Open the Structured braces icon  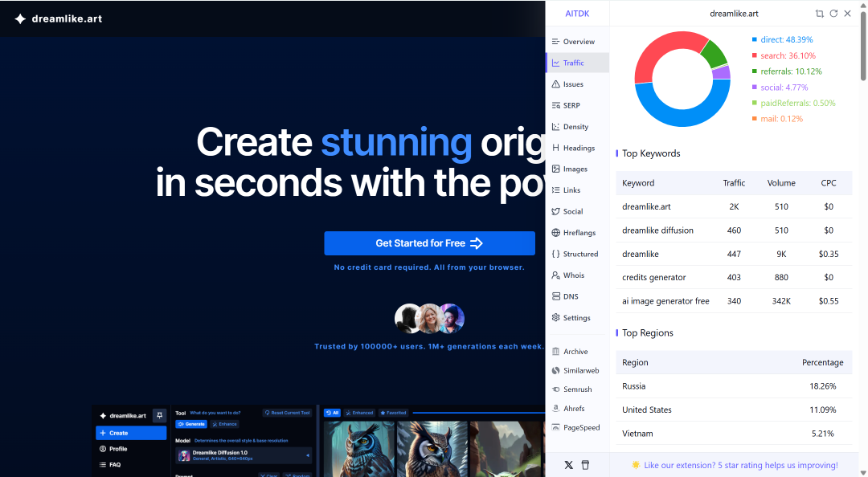click(556, 254)
